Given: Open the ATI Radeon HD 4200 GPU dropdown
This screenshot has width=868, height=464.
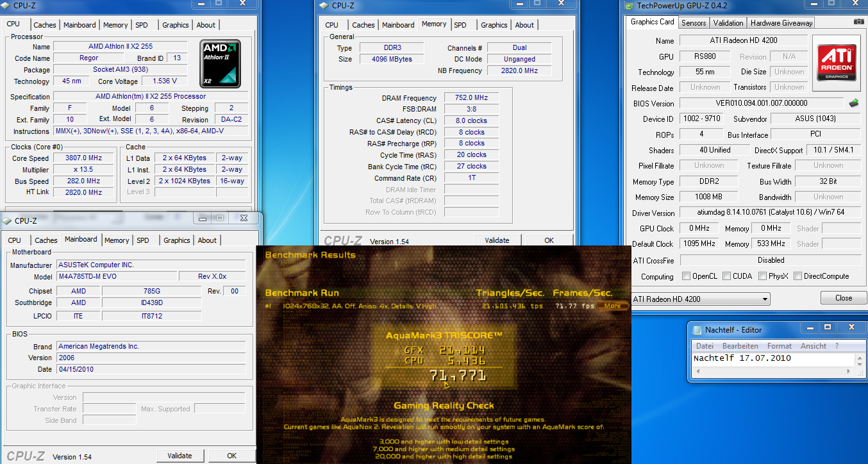Looking at the screenshot, I should tap(701, 299).
